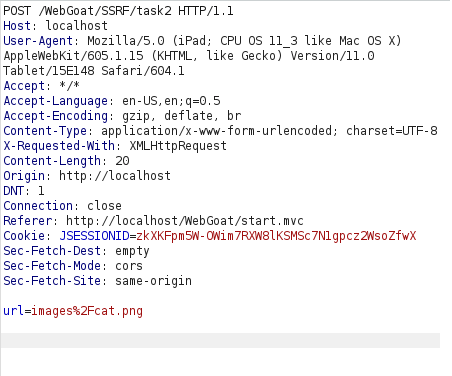Click the Sec-Fetch-Site header name
Viewport: 452px width, 376px height.
(52, 281)
